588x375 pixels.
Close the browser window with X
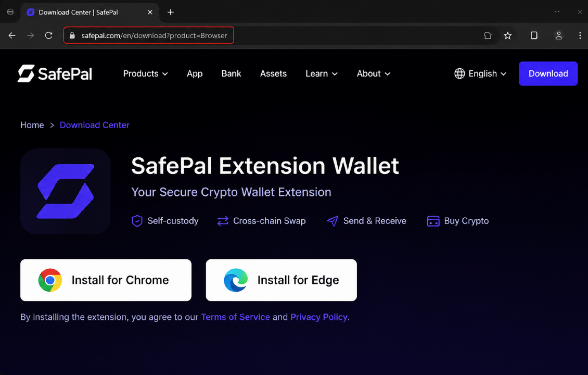(580, 12)
